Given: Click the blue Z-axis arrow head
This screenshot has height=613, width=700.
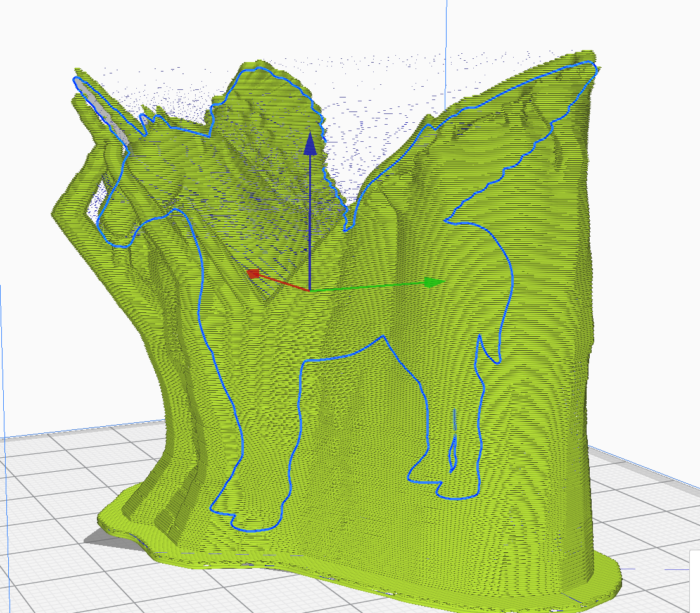Looking at the screenshot, I should (x=310, y=144).
